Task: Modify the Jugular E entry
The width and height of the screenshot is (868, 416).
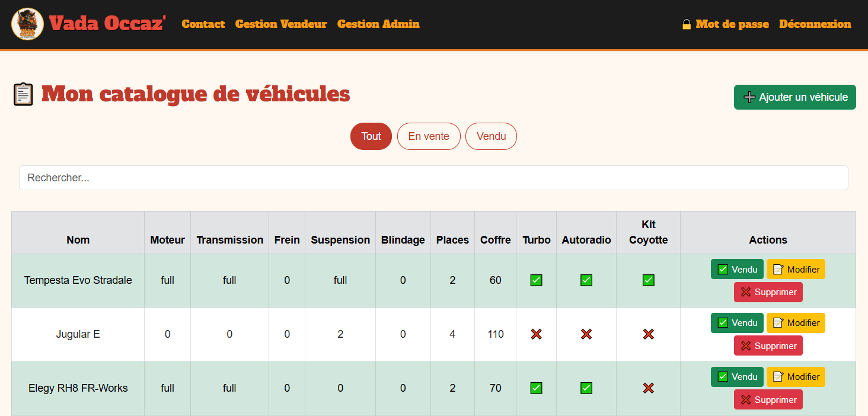Action: [796, 323]
